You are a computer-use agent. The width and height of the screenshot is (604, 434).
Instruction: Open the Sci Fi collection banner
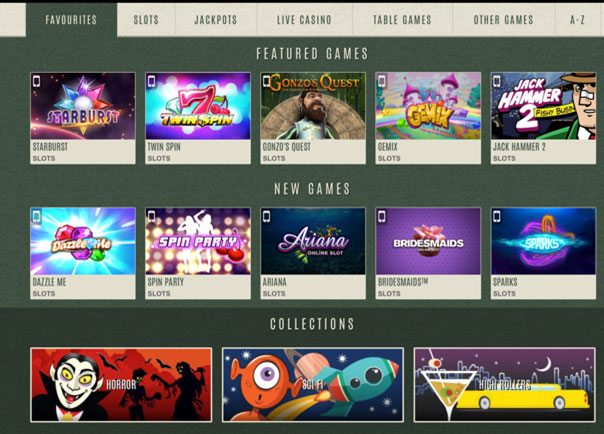(x=313, y=385)
